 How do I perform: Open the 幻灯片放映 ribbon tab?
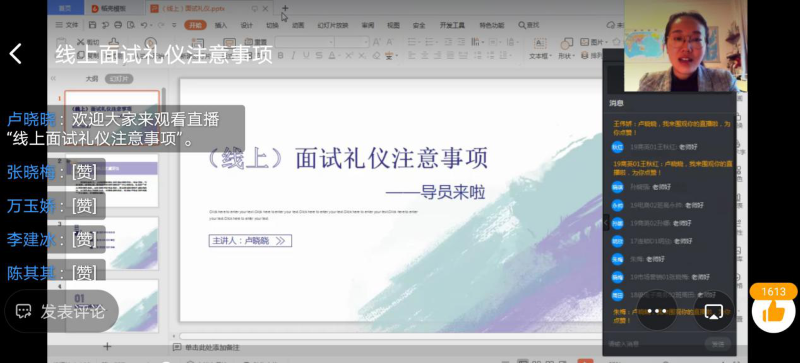pos(333,25)
